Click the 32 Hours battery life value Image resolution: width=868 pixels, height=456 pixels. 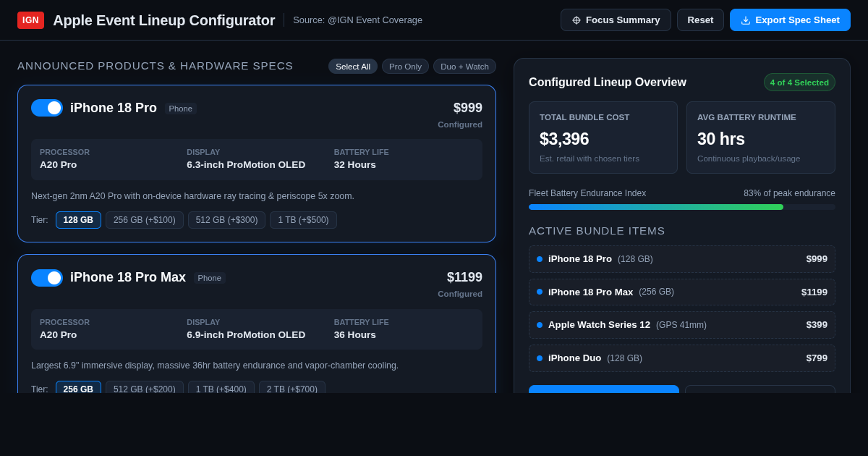pos(355,164)
